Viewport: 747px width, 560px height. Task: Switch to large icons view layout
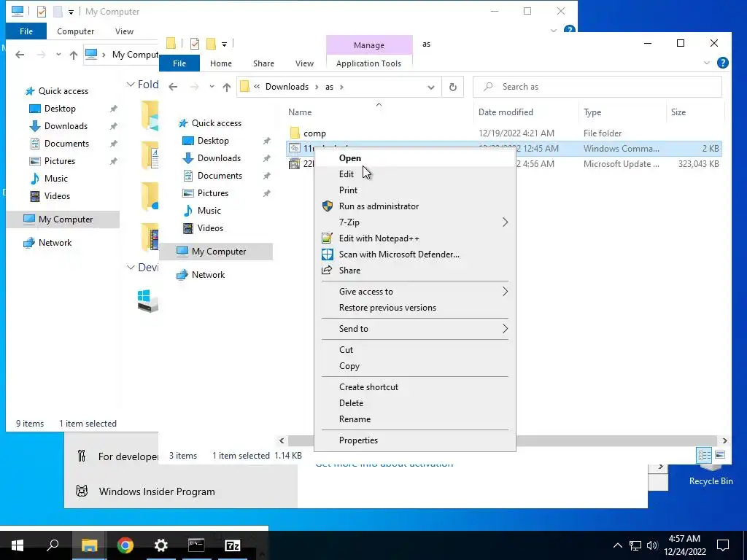[720, 455]
